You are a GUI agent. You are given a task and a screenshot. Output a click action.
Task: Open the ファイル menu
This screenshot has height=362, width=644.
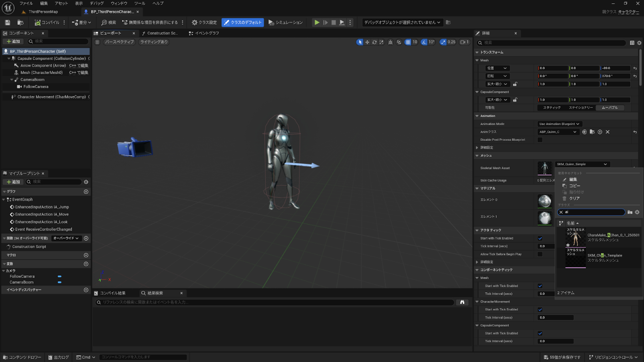pyautogui.click(x=26, y=3)
